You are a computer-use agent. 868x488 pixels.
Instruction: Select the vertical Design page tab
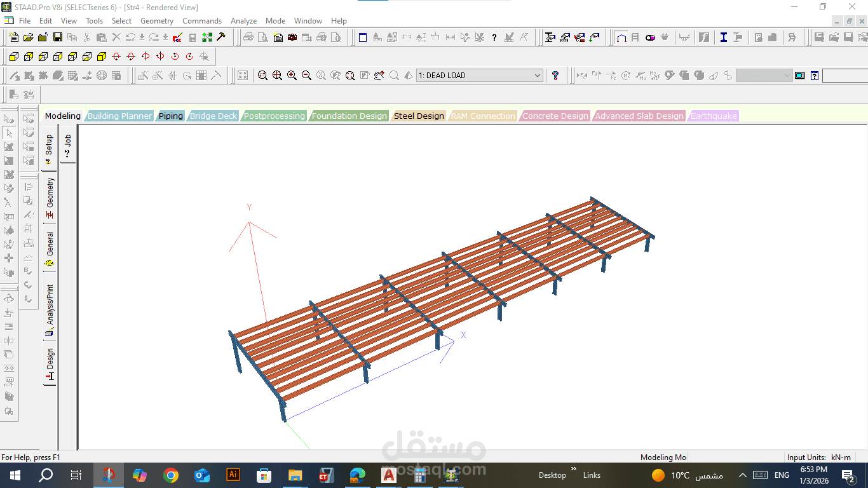pyautogui.click(x=50, y=363)
